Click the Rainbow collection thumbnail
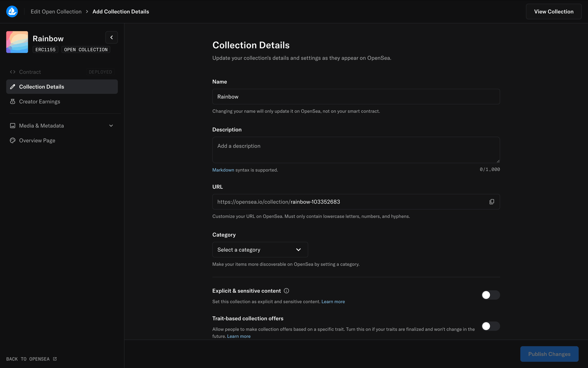Viewport: 588px width, 368px height. pyautogui.click(x=17, y=42)
